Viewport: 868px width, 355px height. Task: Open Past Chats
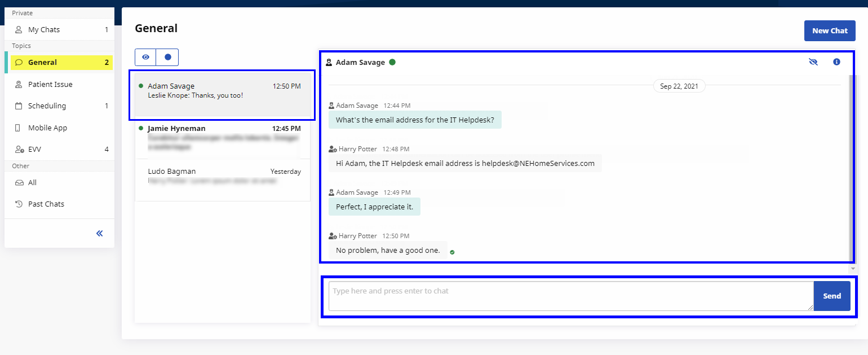(x=46, y=204)
